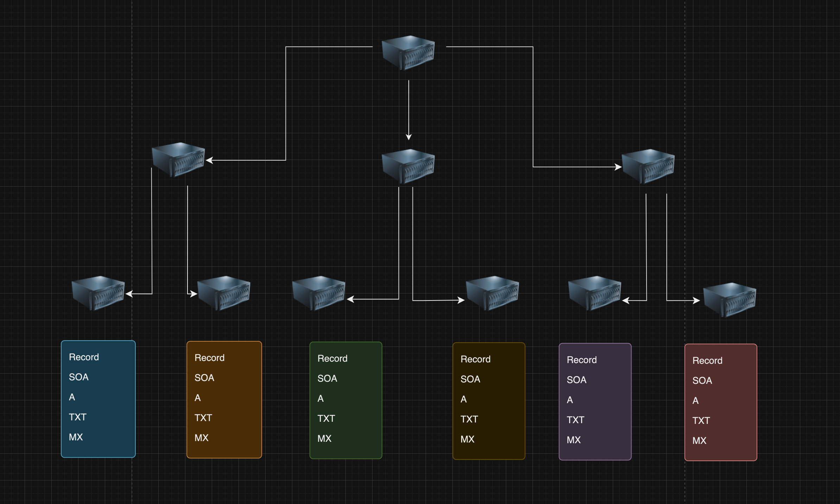Click 'TXT' in the orange box
The image size is (840, 504).
point(203,418)
